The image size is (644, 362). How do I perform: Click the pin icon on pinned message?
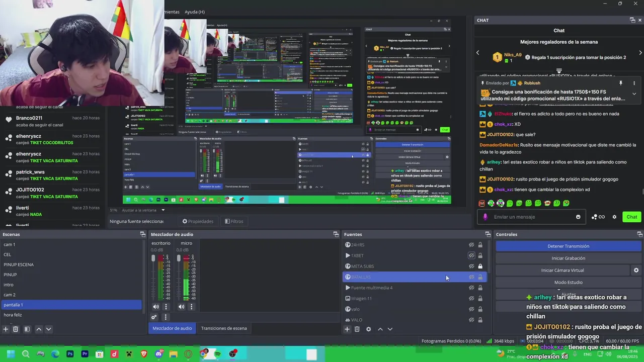click(x=621, y=83)
